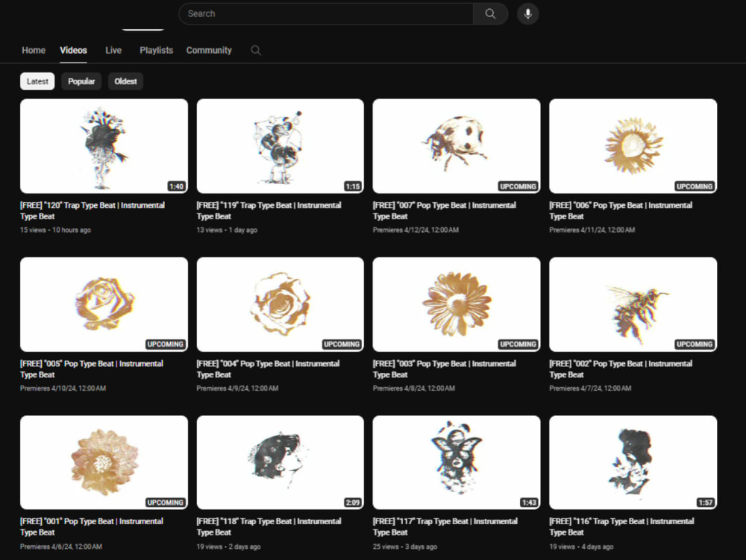The height and width of the screenshot is (560, 746).
Task: Click title [FREE] "117" Trap Type Beat
Action: click(x=445, y=526)
